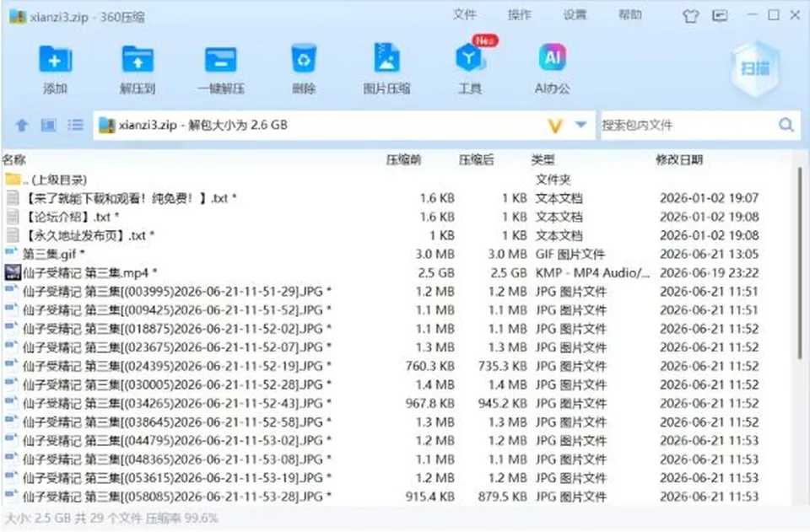Sort by the 类型 column header
The image size is (810, 532).
[543, 159]
